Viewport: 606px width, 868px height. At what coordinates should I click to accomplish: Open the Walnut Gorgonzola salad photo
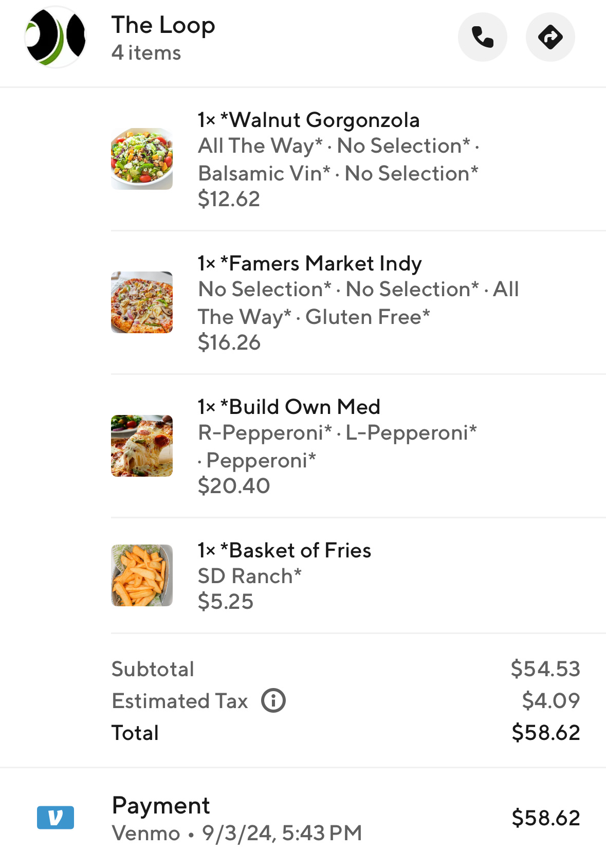[142, 159]
